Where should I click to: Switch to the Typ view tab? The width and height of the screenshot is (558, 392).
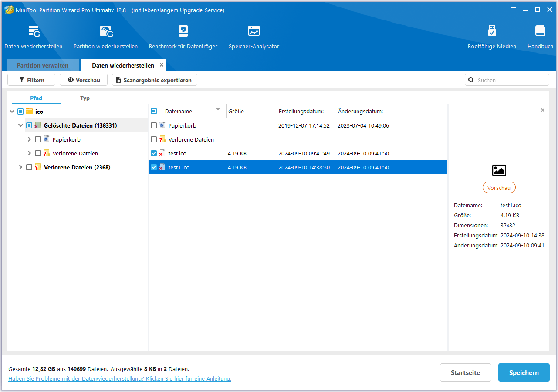(85, 98)
